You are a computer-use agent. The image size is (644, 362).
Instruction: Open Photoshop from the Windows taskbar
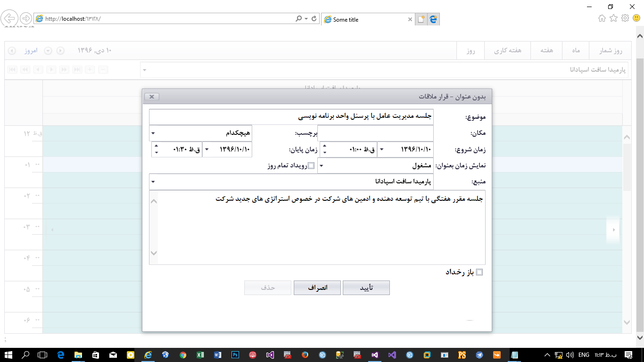click(235, 355)
